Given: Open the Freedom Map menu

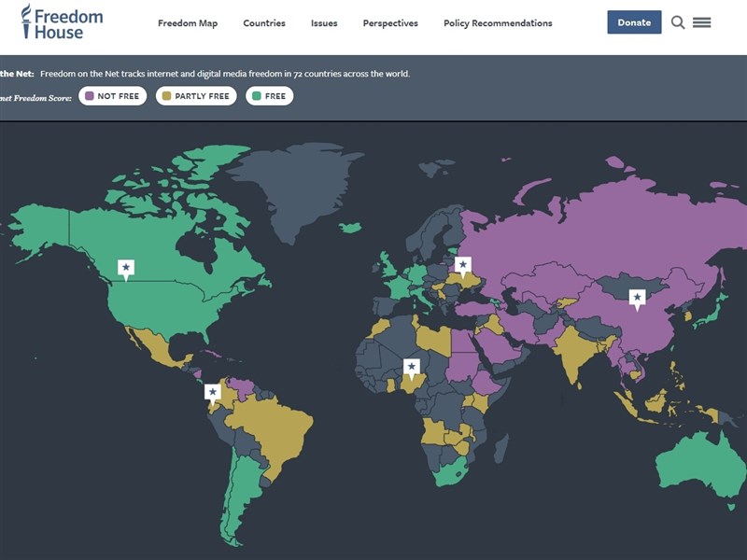Looking at the screenshot, I should point(188,23).
